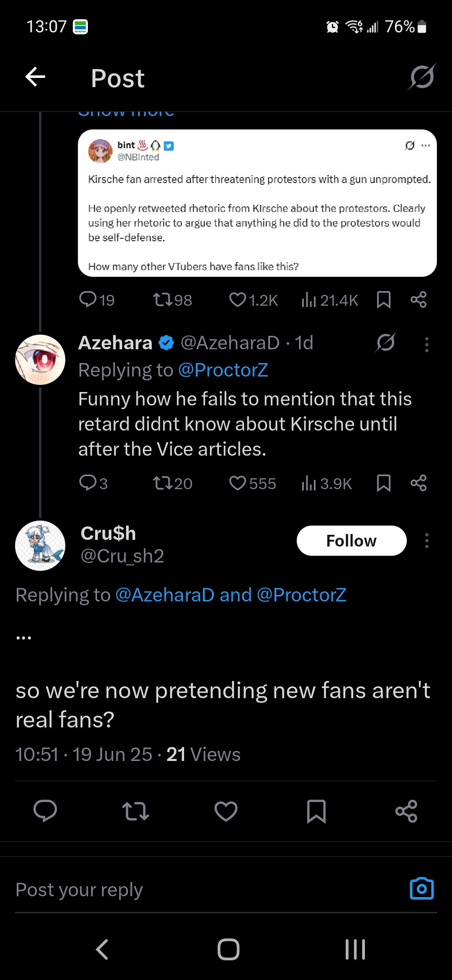
Task: View analytics showing 3.9K views
Action: [327, 483]
